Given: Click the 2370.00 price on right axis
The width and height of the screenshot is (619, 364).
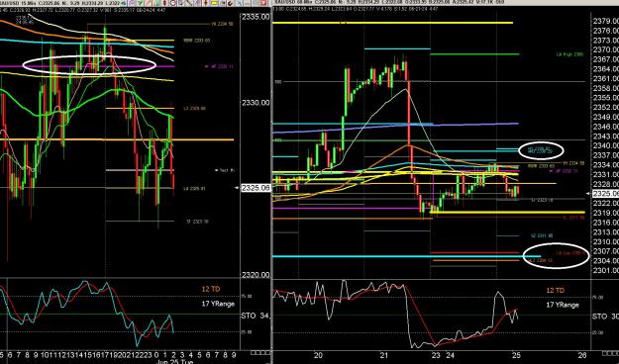Looking at the screenshot, I should click(605, 49).
